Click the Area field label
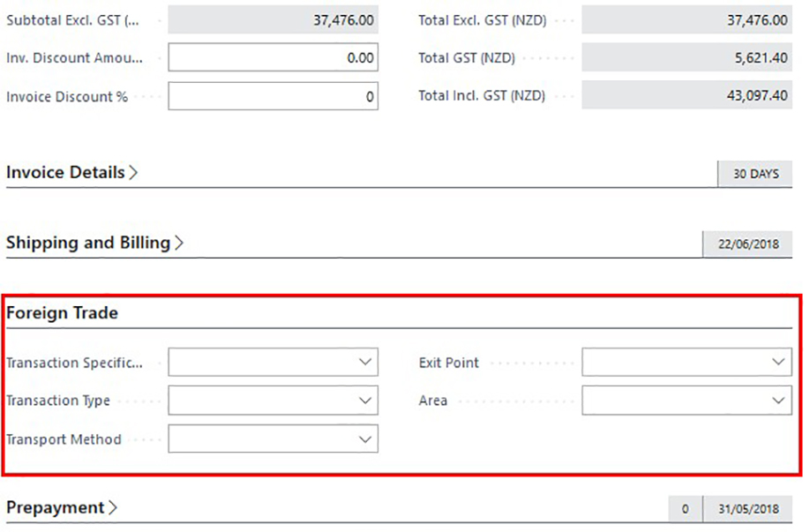The height and width of the screenshot is (532, 810). (433, 401)
